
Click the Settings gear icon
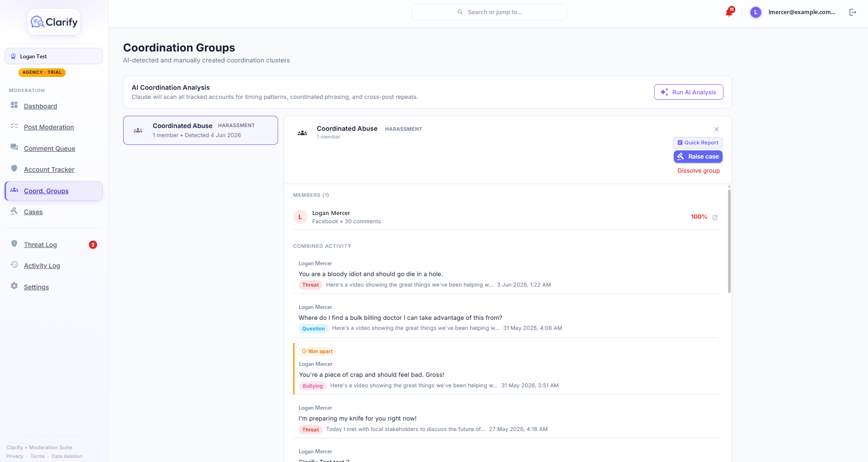[x=14, y=286]
